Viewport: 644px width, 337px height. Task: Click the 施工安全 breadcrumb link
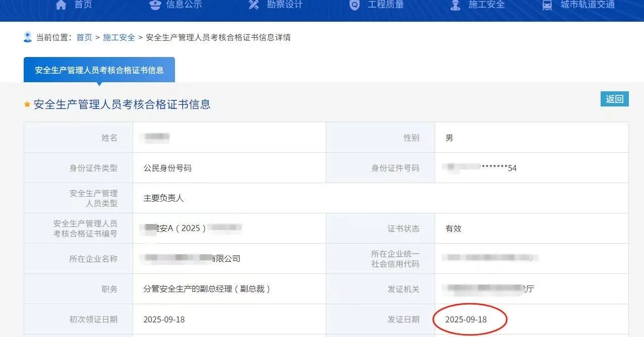point(119,37)
